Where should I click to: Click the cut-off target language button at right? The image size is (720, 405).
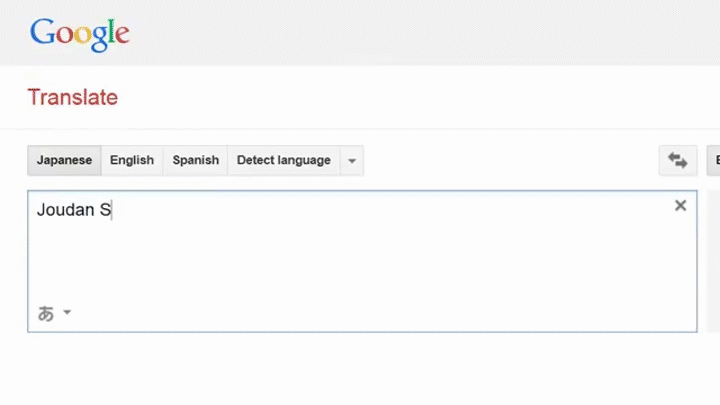pos(714,160)
